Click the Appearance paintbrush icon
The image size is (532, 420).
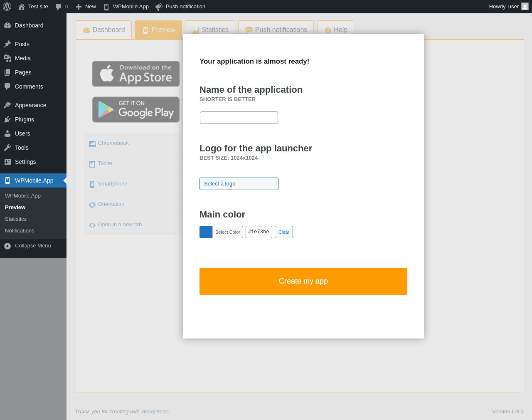point(7,105)
